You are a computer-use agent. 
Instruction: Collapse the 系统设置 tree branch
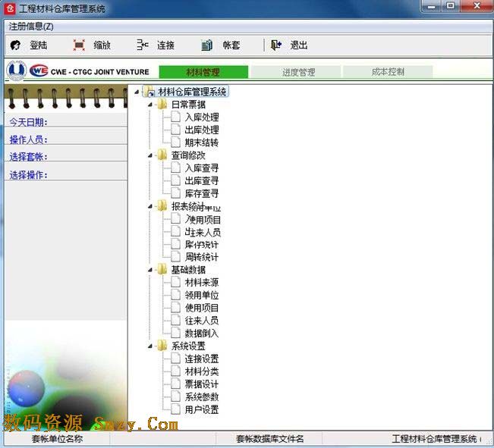150,346
